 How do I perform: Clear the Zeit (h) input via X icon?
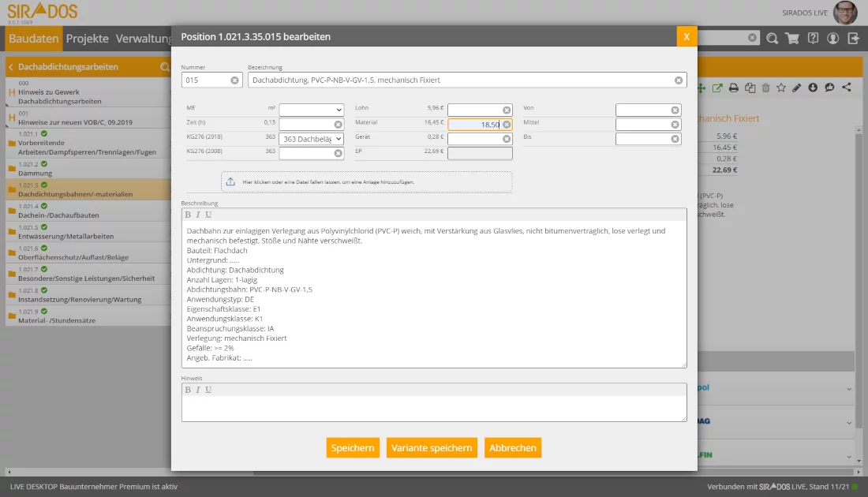coord(338,125)
